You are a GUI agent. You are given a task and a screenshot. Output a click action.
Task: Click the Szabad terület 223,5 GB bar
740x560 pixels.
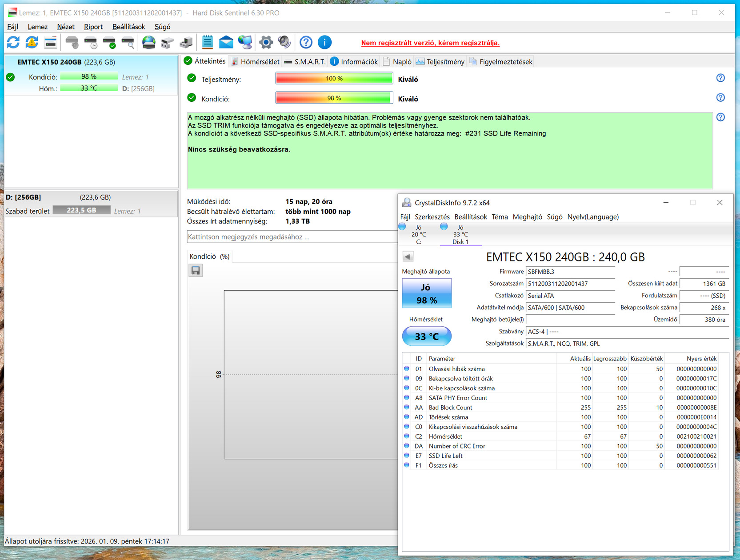[82, 210]
